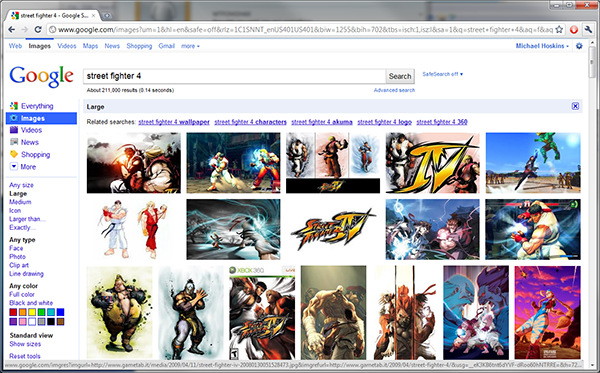The width and height of the screenshot is (600, 373).
Task: Open related search street fighter 4 logo
Action: pos(385,122)
